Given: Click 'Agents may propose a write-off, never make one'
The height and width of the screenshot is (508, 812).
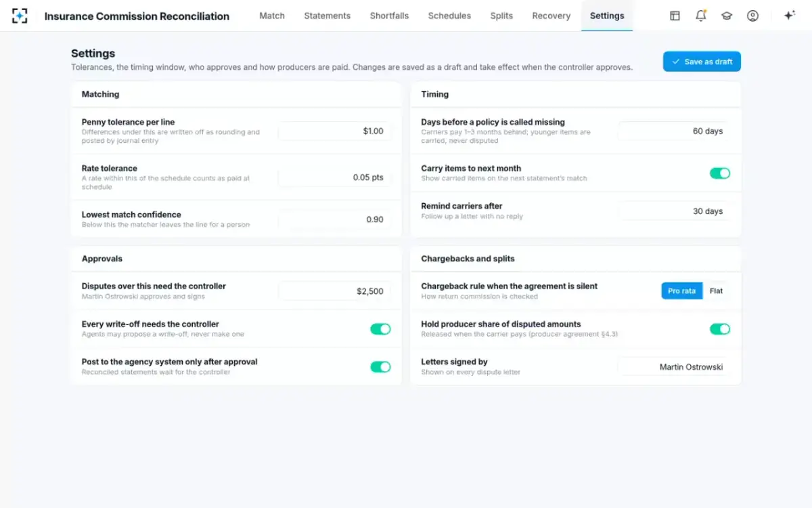Looking at the screenshot, I should (x=162, y=335).
